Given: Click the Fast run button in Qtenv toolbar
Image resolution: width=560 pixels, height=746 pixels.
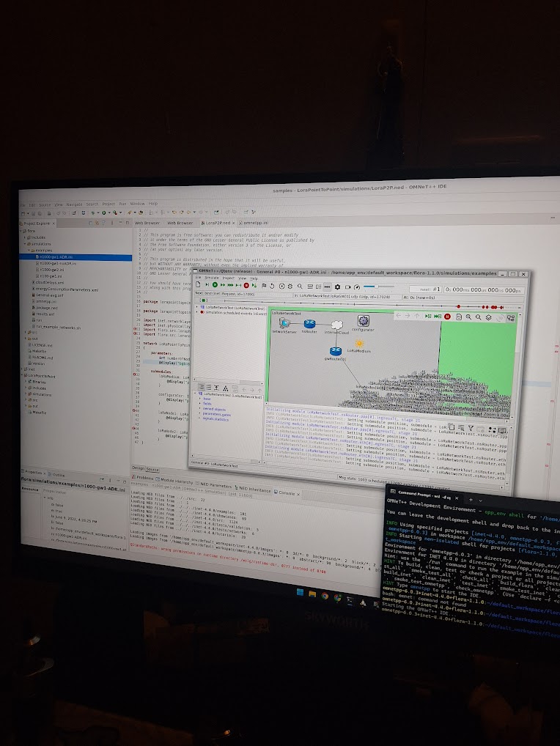Looking at the screenshot, I should 223,285.
